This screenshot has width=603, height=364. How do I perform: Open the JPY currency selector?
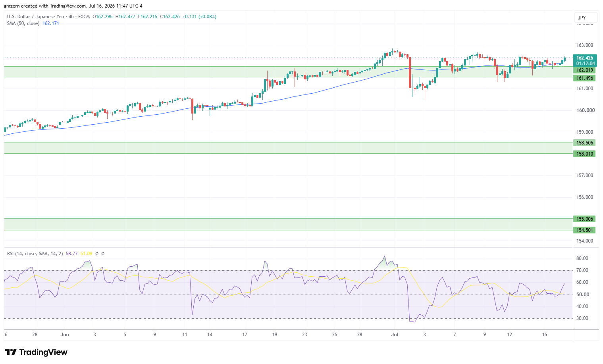(x=586, y=18)
